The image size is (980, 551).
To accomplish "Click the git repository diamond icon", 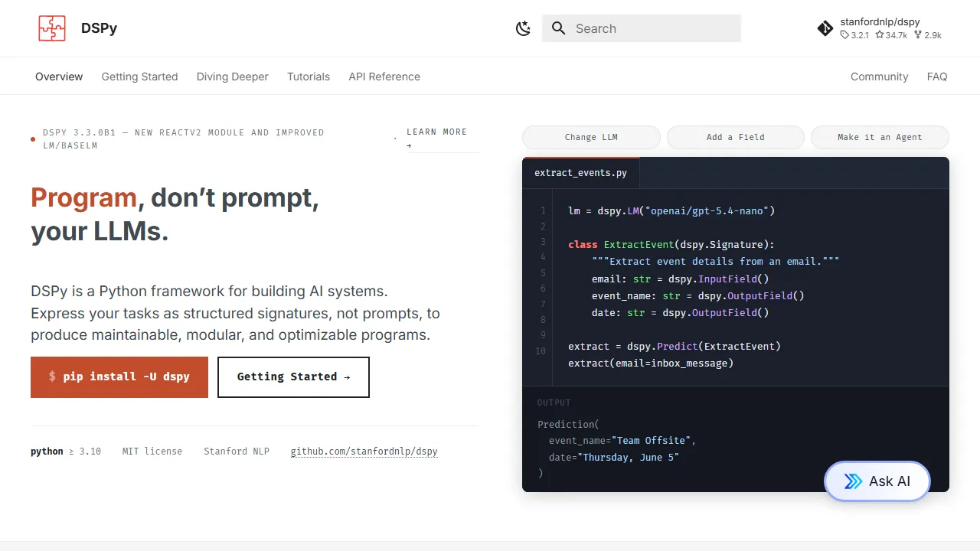I will 825,28.
